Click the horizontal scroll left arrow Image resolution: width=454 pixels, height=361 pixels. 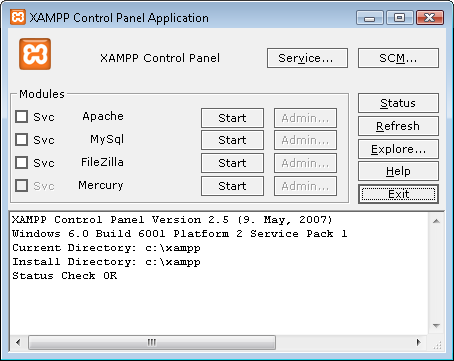click(x=18, y=342)
